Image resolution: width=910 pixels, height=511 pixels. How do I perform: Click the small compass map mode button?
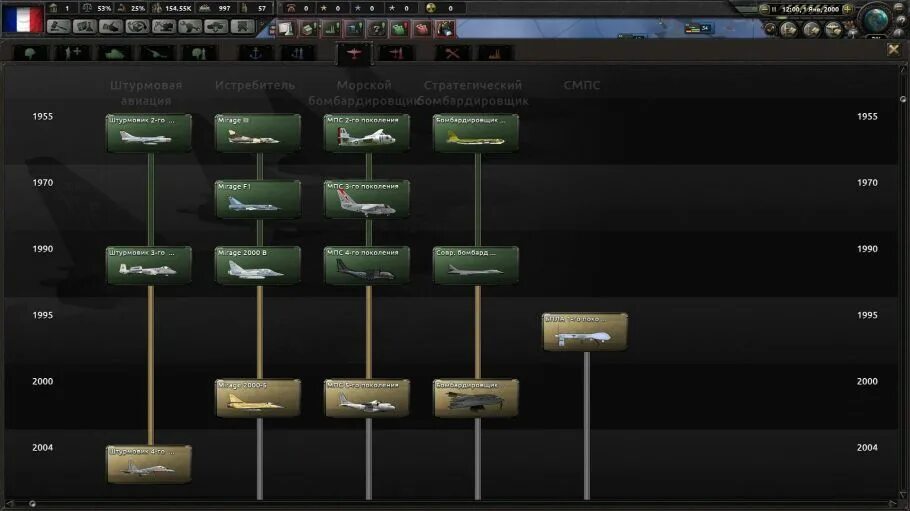(x=771, y=28)
